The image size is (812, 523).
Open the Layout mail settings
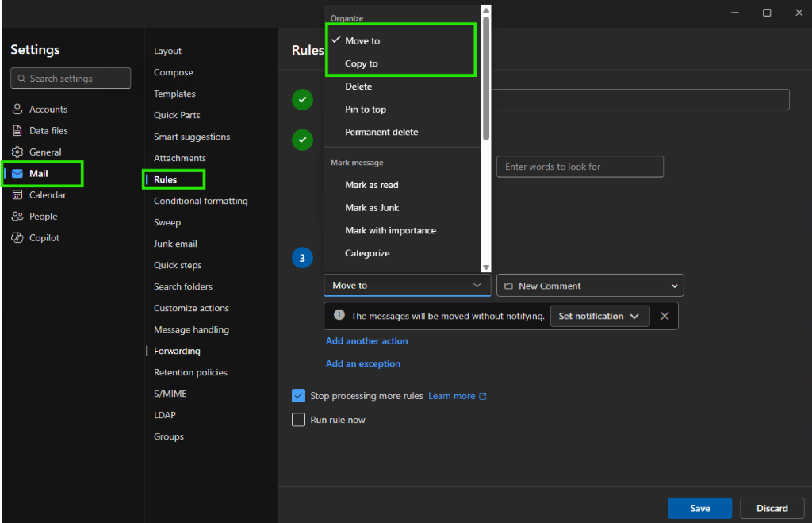tap(167, 51)
